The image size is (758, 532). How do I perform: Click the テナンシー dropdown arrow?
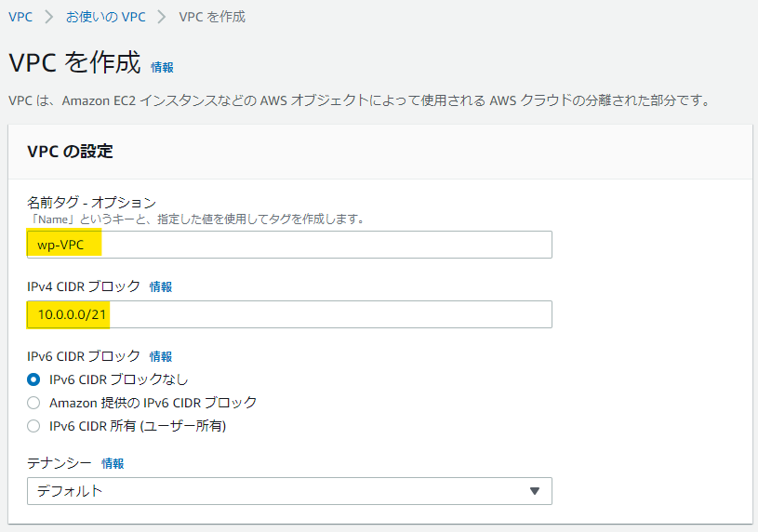(534, 491)
